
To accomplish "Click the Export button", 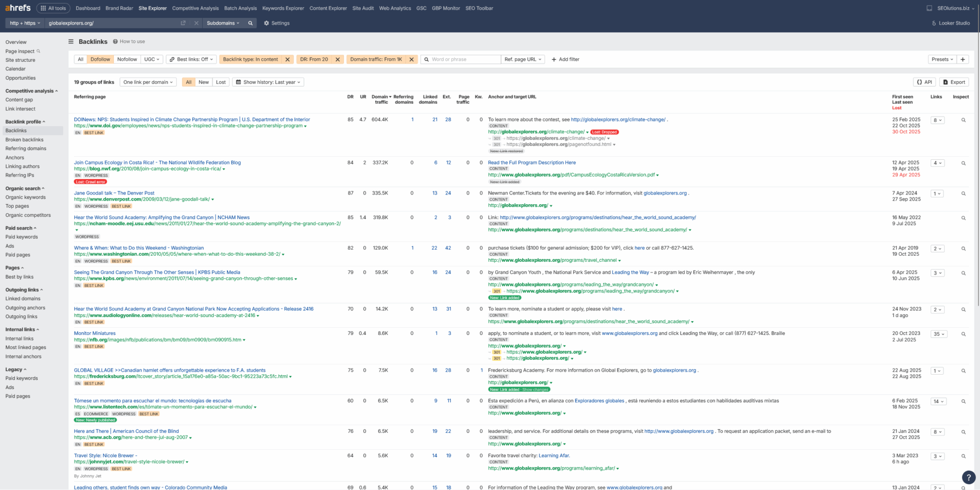I will [x=954, y=82].
